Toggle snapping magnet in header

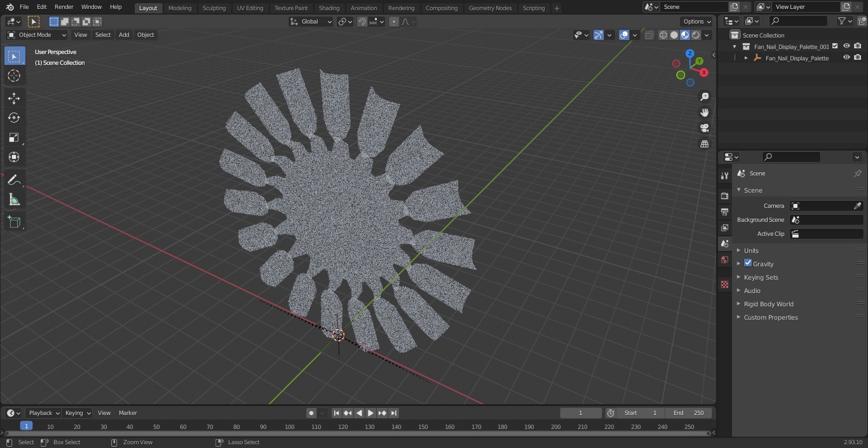click(x=362, y=22)
